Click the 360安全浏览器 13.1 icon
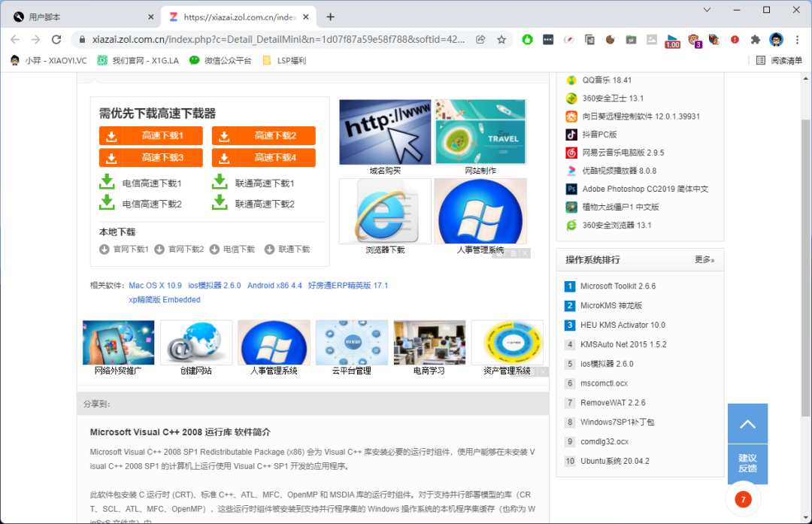Viewport: 812px width, 524px height. pyautogui.click(x=571, y=226)
